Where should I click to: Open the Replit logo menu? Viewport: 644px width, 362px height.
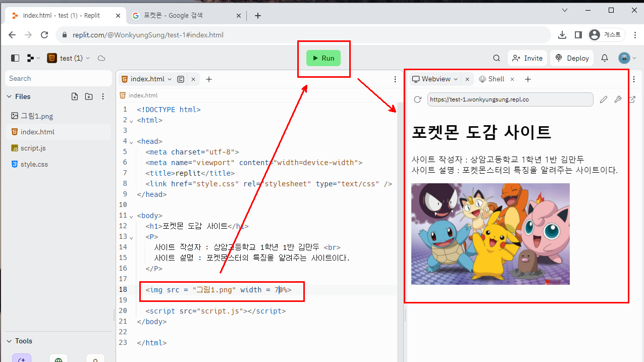[33, 58]
